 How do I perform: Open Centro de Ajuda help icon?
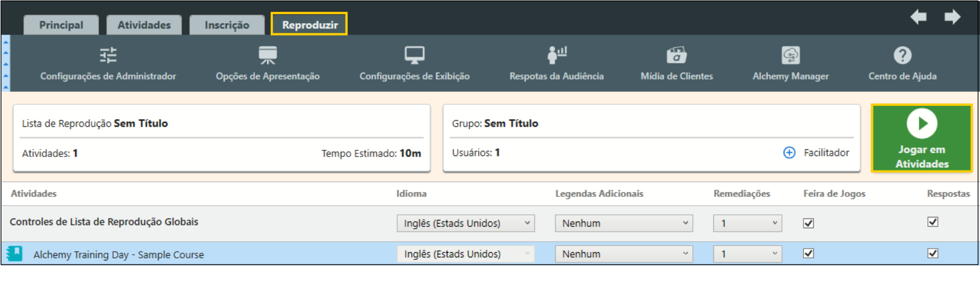click(x=902, y=55)
